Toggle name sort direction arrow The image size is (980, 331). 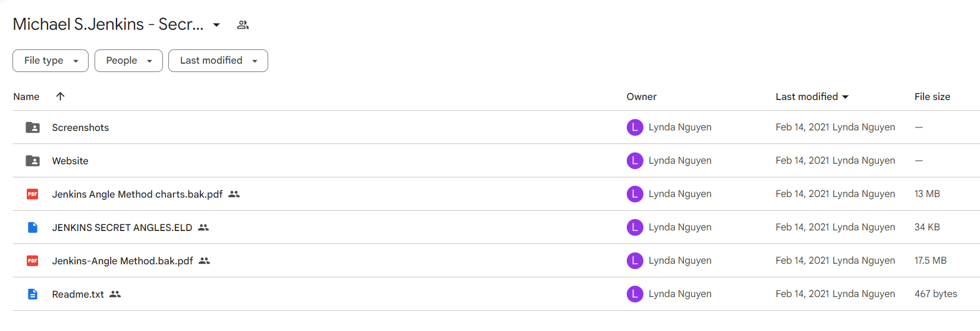(60, 96)
